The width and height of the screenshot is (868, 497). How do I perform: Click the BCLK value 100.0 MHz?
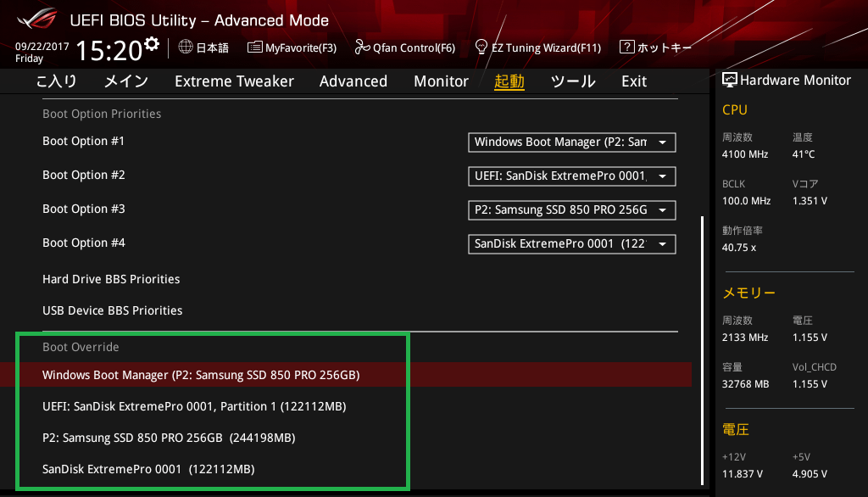point(746,201)
